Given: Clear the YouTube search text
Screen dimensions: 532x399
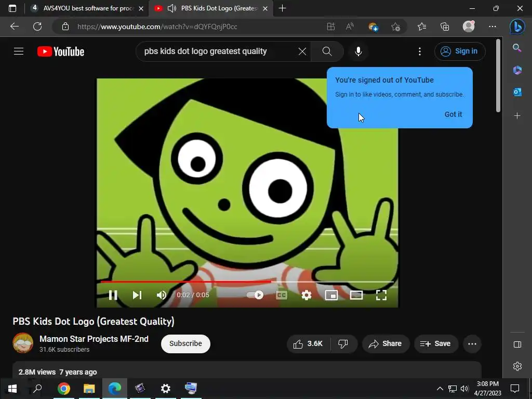Looking at the screenshot, I should click(302, 51).
